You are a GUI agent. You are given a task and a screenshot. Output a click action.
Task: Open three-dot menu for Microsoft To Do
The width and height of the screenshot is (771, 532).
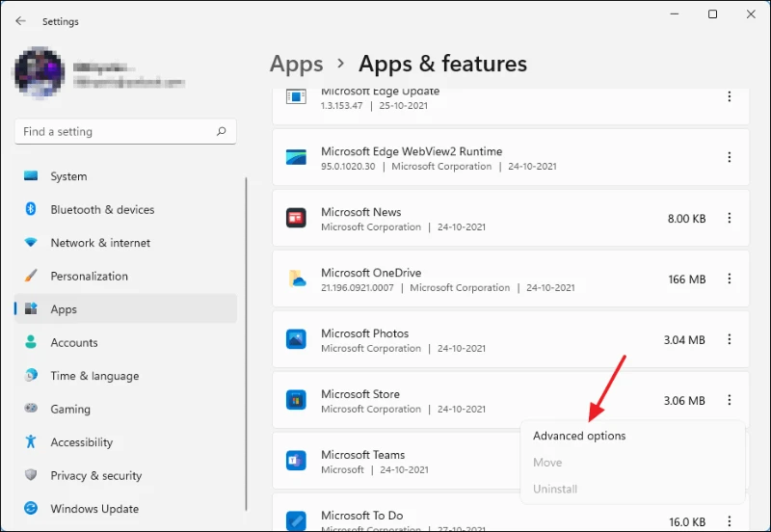coord(730,521)
